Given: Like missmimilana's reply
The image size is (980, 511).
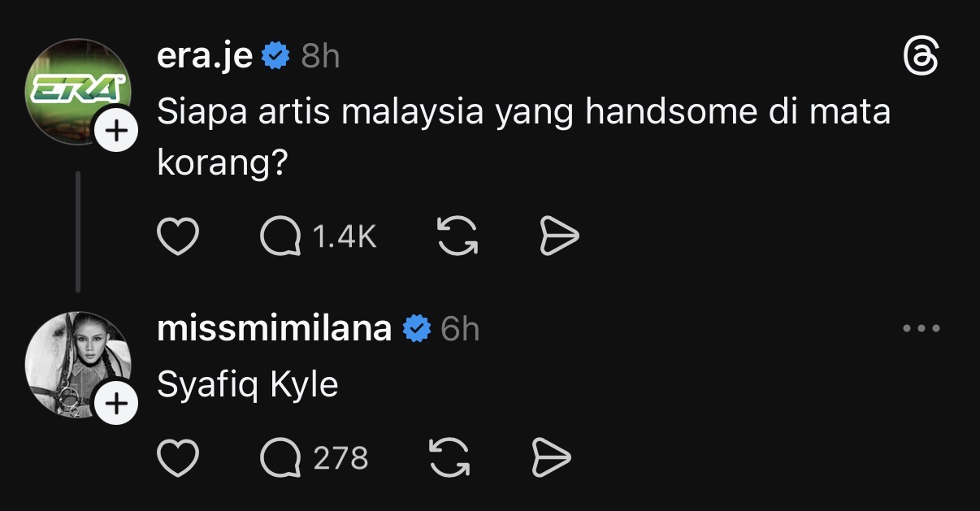Looking at the screenshot, I should (x=177, y=458).
